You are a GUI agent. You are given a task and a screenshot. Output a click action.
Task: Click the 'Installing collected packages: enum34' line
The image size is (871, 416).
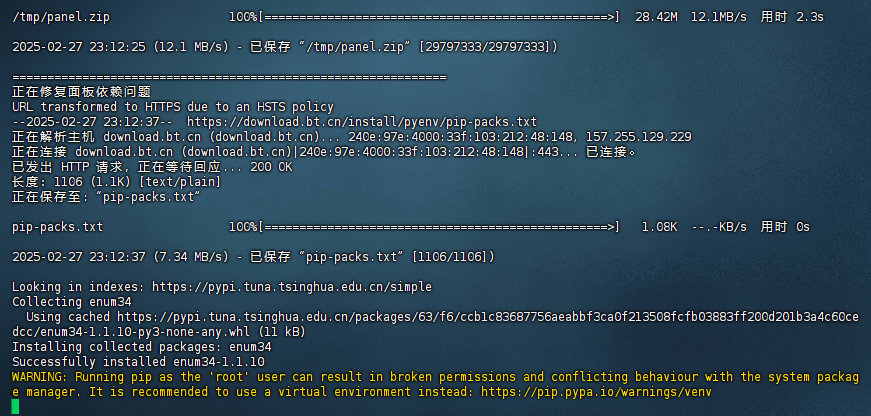[142, 347]
